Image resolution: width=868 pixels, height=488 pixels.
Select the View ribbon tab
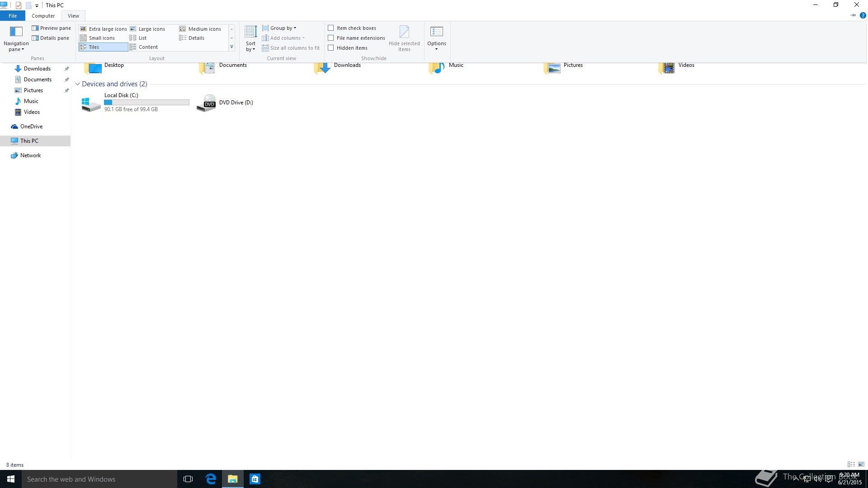73,16
